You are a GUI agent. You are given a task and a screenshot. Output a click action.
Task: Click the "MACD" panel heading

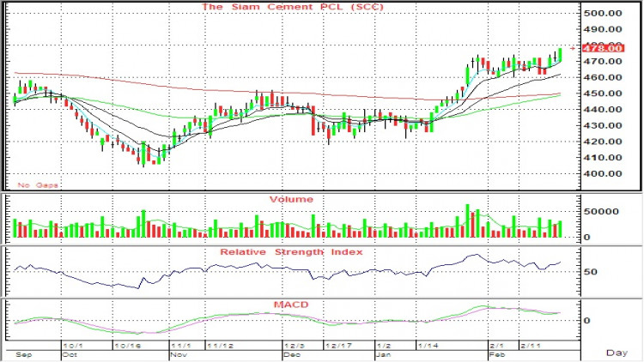tap(291, 305)
